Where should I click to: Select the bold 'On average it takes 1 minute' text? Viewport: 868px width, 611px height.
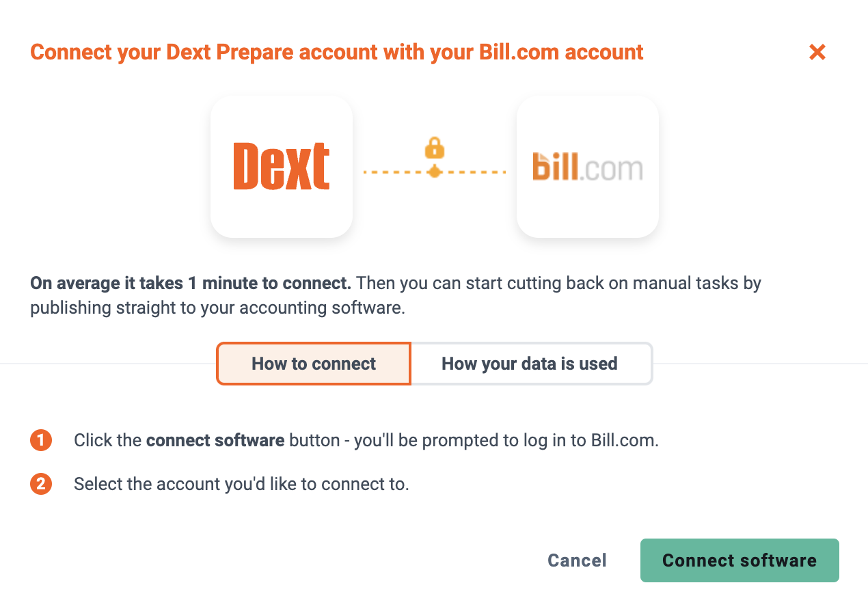pos(191,282)
